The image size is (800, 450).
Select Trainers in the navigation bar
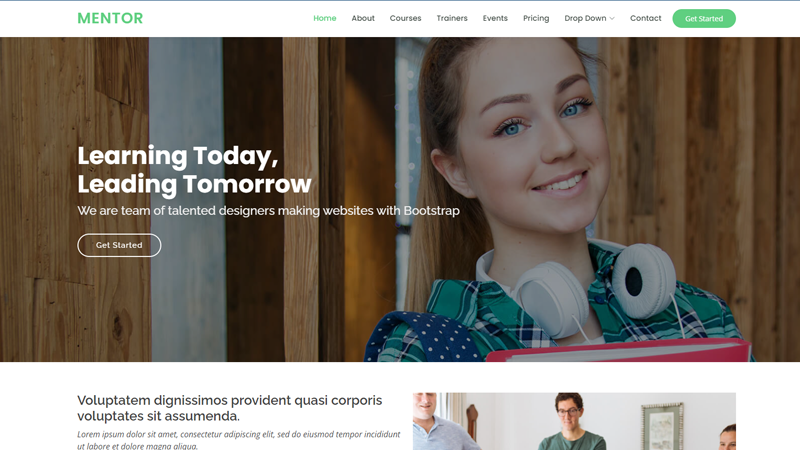(x=452, y=18)
